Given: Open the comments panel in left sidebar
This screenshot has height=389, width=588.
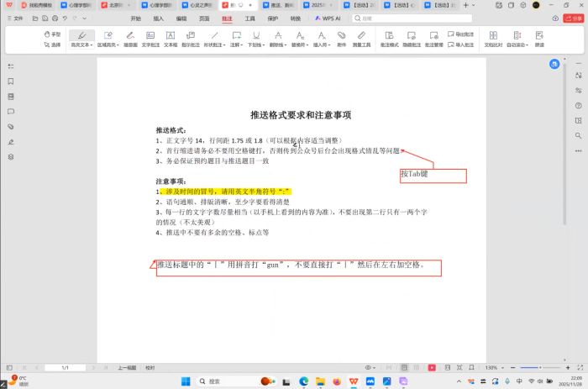Looking at the screenshot, I should tap(11, 111).
